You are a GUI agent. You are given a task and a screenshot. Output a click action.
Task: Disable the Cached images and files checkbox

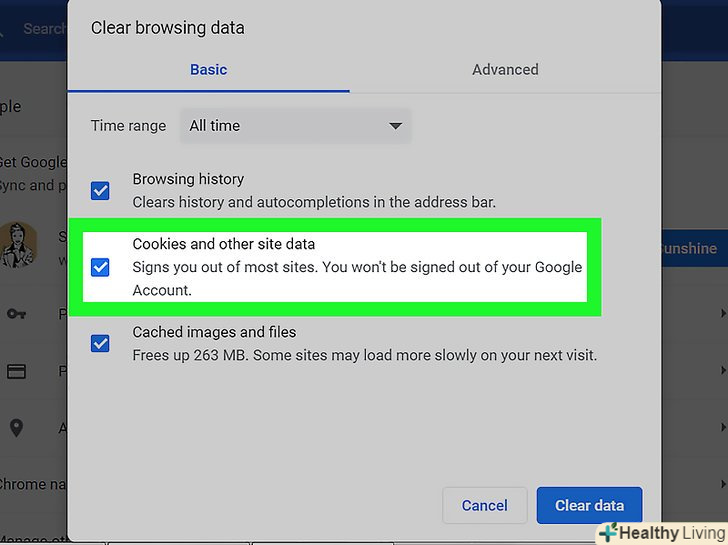[x=100, y=344]
